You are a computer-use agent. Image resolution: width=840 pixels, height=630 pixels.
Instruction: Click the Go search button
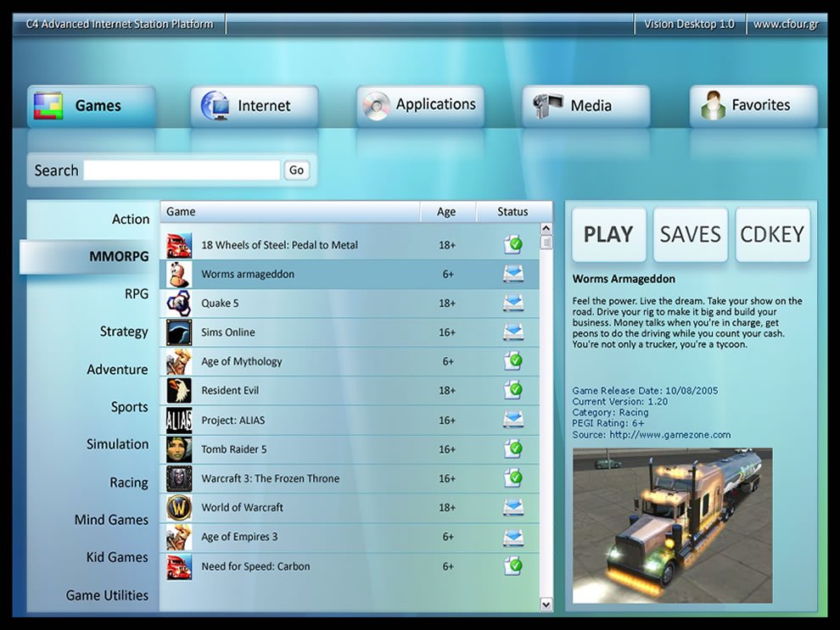tap(296, 170)
